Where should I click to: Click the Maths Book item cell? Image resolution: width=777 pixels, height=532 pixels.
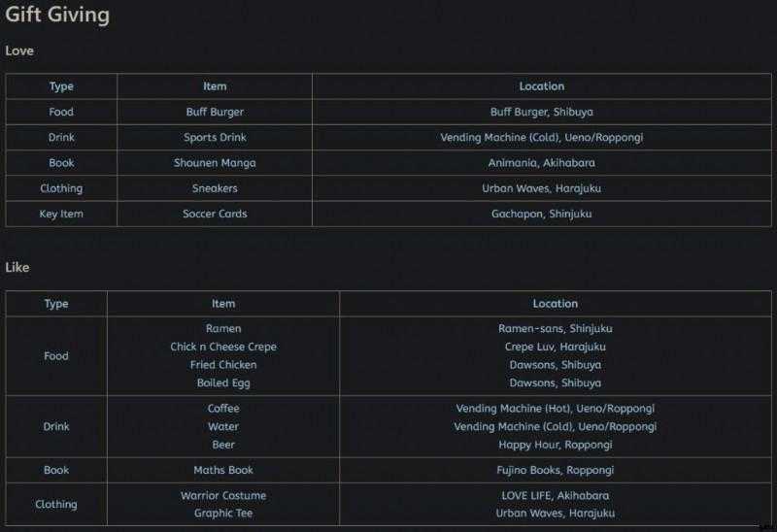(x=223, y=470)
